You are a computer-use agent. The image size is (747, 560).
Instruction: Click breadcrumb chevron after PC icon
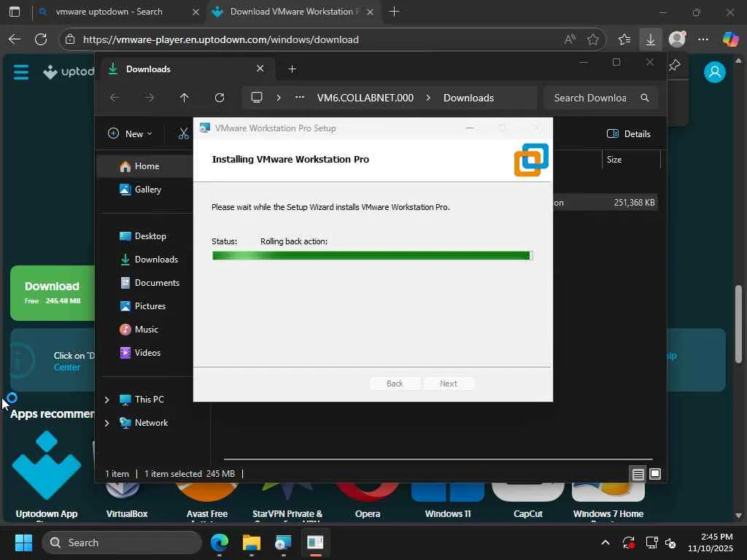279,98
